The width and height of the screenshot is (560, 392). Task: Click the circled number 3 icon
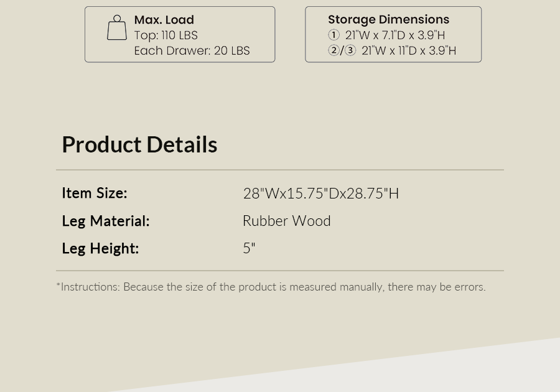click(350, 50)
